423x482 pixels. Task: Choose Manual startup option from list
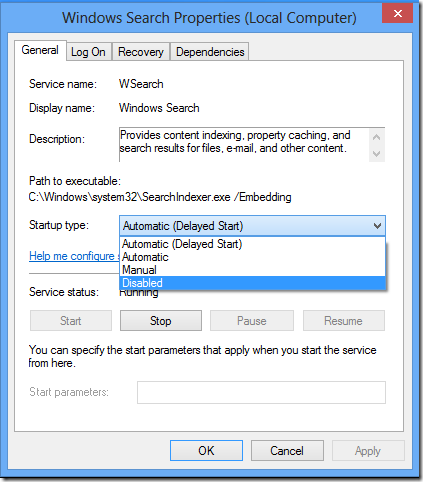252,270
